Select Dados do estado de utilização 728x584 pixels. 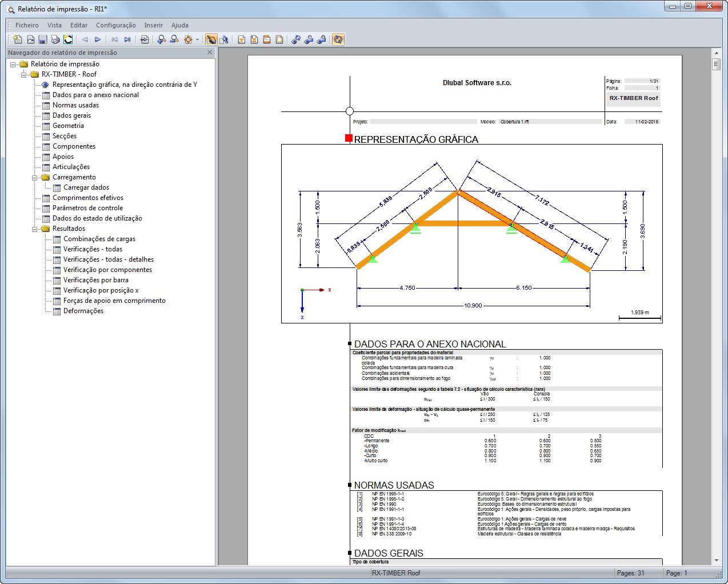click(97, 218)
